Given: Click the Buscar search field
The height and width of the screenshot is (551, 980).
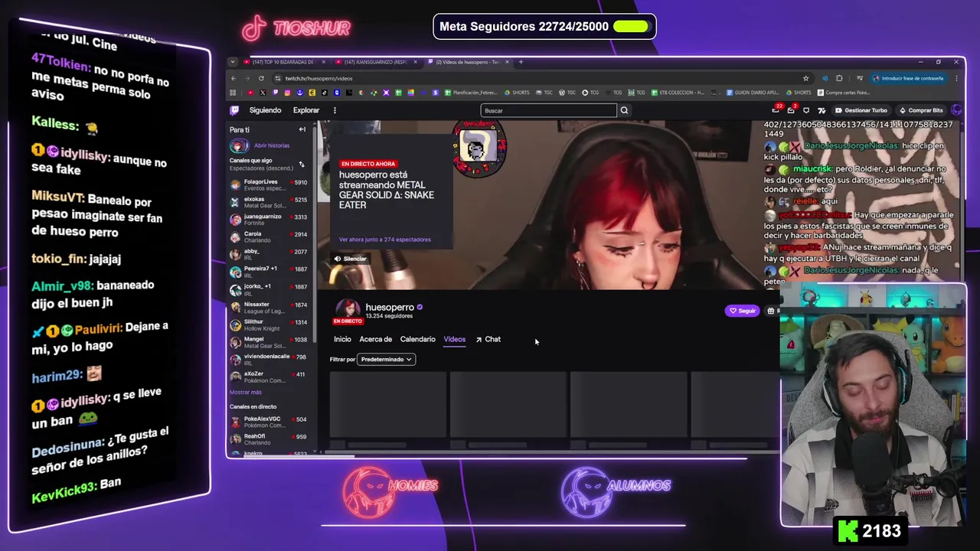Looking at the screenshot, I should 548,110.
